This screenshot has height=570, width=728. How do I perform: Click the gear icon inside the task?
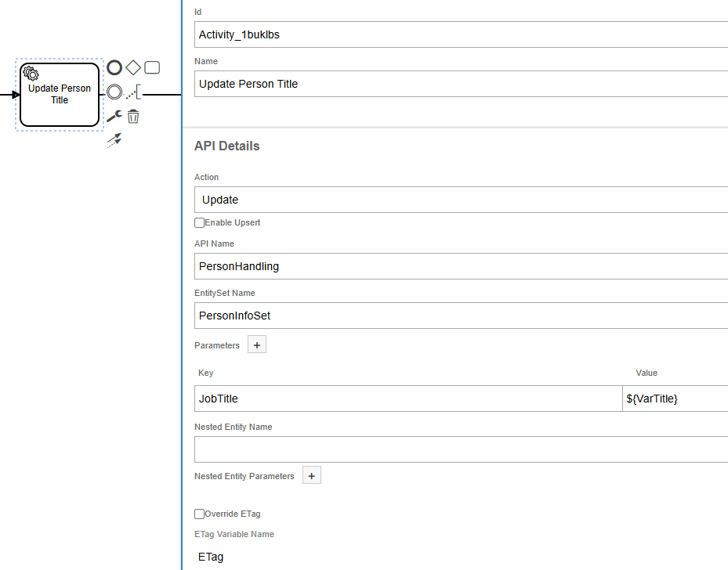point(31,74)
